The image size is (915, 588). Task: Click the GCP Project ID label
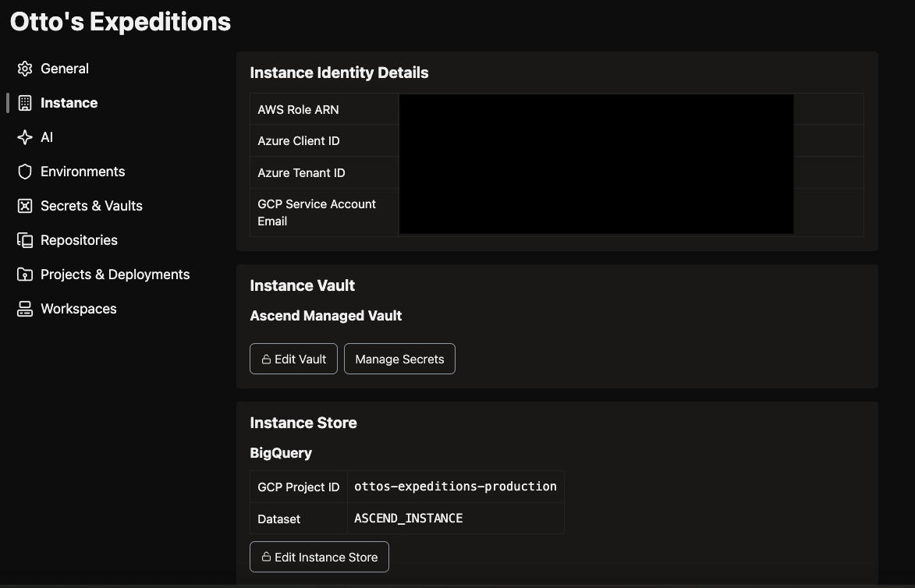(298, 487)
